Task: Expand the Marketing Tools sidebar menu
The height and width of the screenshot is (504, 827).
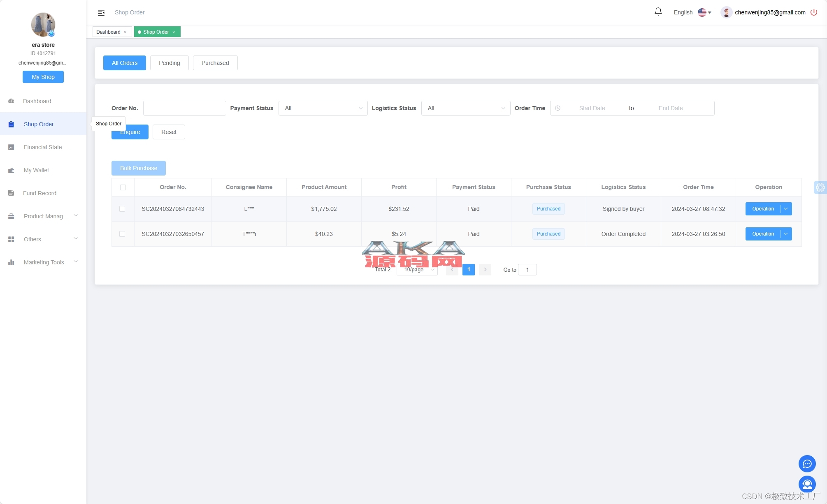Action: pos(44,262)
